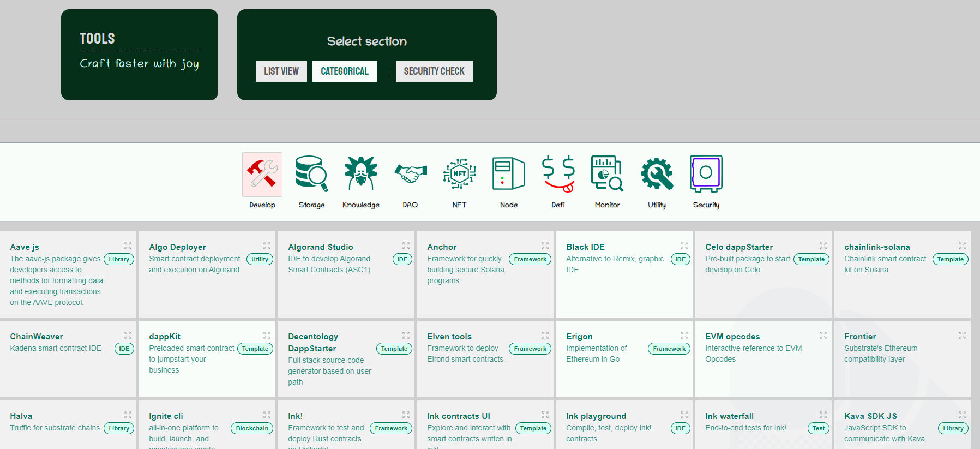Open the ChainWeaver title
The width and height of the screenshot is (980, 449).
click(37, 337)
